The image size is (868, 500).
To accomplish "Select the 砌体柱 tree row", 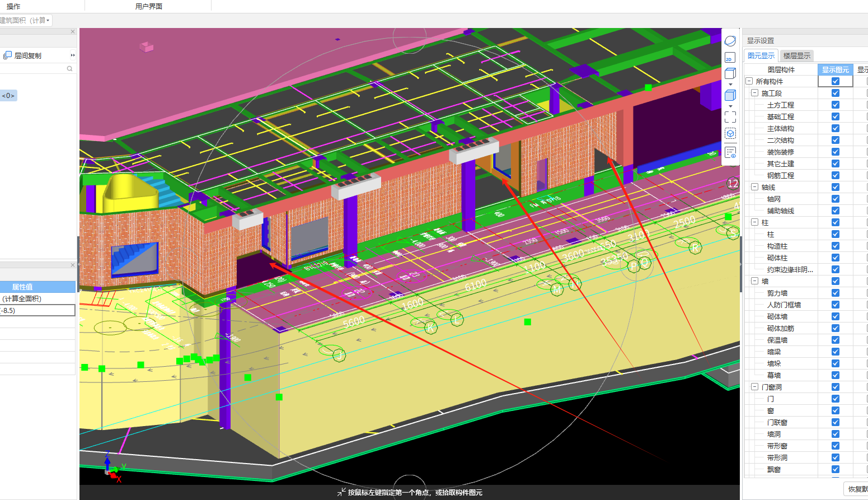I will point(777,258).
